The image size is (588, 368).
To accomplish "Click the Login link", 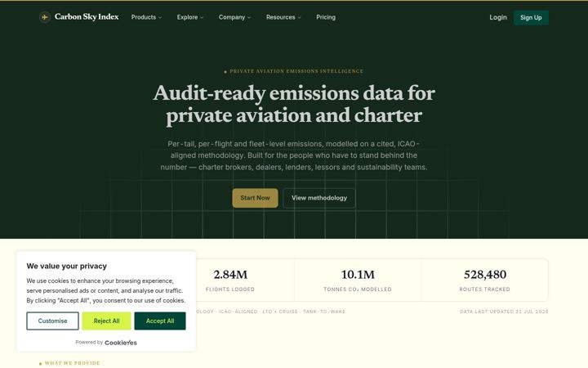I will 498,17.
